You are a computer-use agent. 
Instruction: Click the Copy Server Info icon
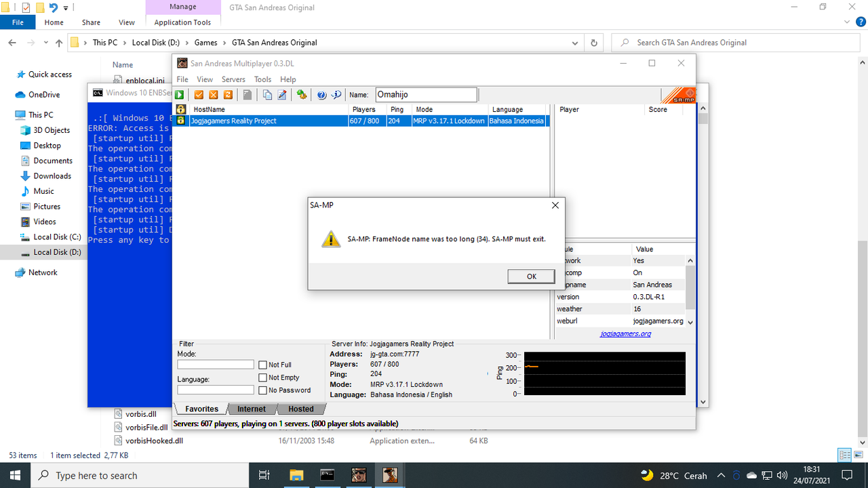268,95
